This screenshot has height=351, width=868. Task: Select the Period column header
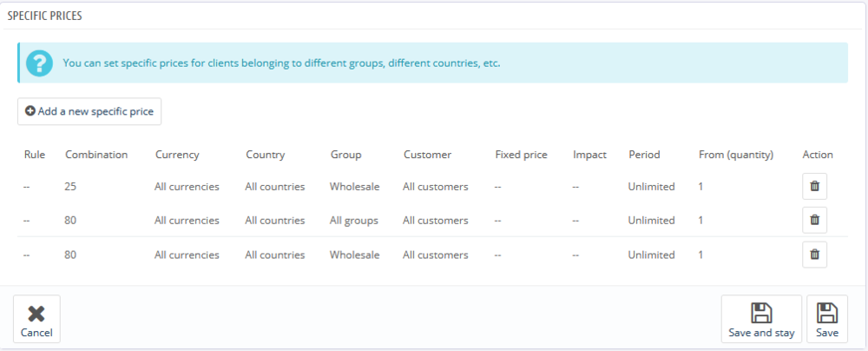pyautogui.click(x=644, y=155)
